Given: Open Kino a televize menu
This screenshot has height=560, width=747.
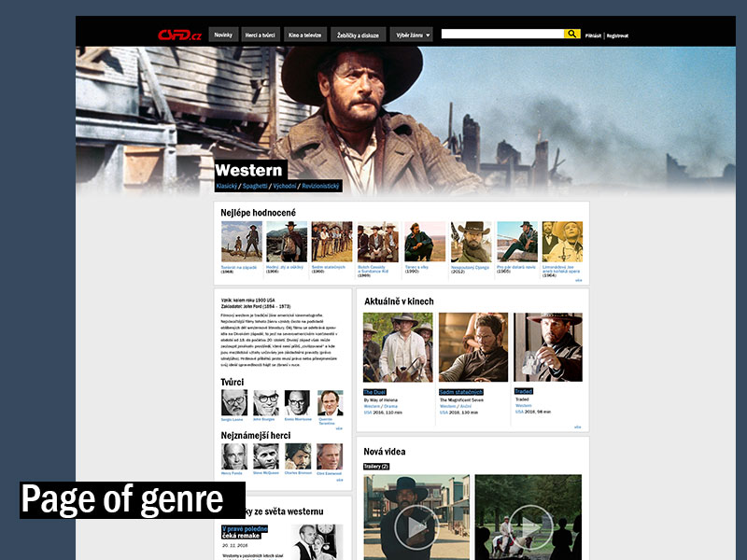Looking at the screenshot, I should [x=305, y=35].
